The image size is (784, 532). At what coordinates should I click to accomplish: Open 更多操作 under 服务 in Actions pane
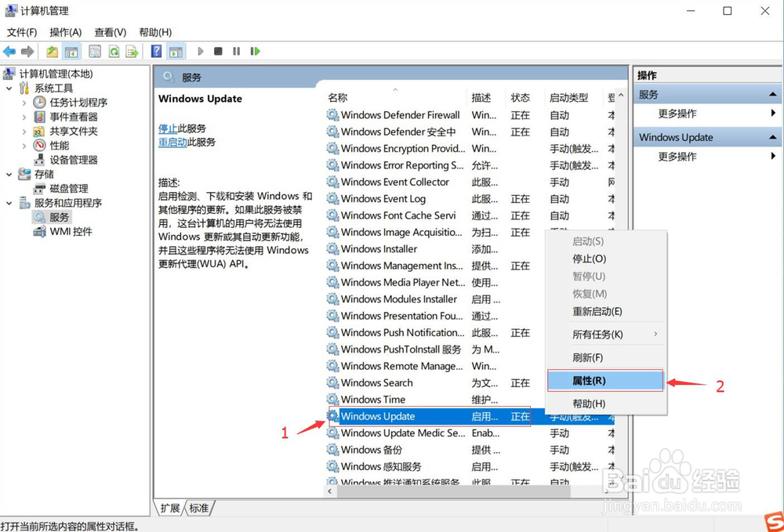677,114
